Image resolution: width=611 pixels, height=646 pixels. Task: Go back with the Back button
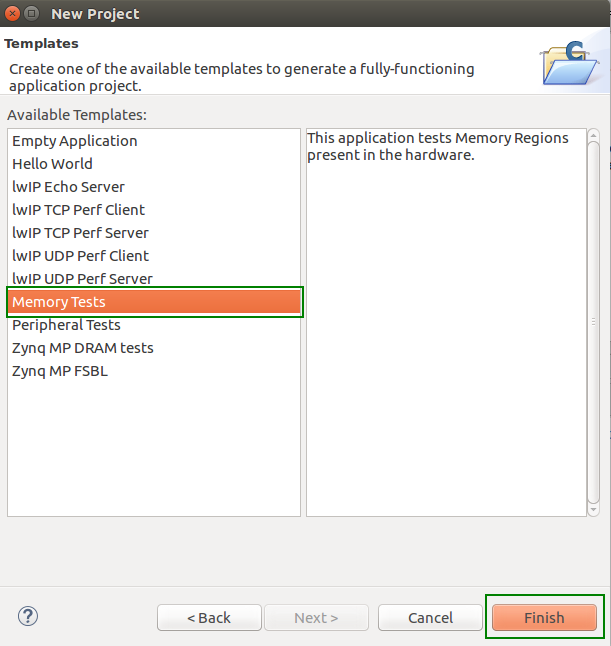tap(209, 618)
